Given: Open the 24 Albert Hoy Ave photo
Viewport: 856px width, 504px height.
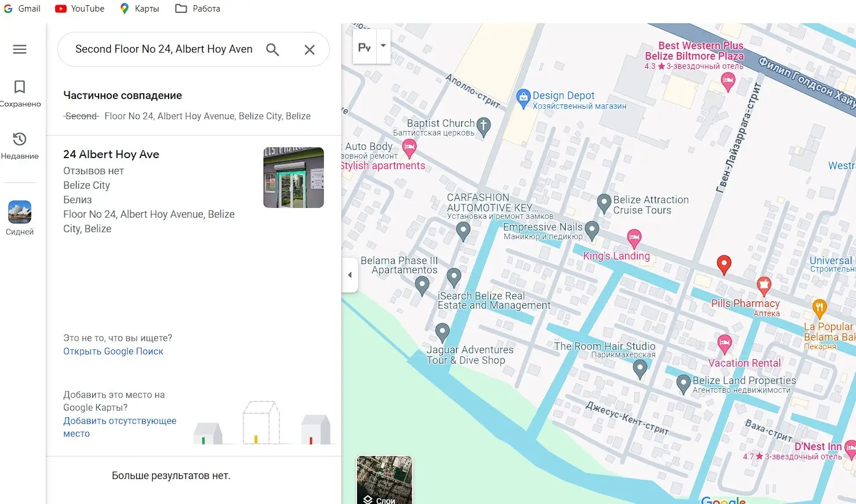Looking at the screenshot, I should [293, 177].
